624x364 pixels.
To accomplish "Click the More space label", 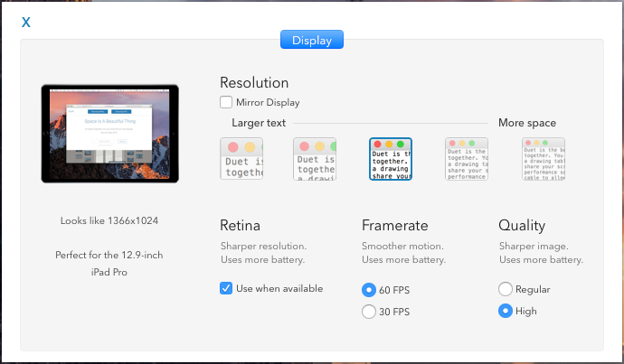I will [x=527, y=123].
